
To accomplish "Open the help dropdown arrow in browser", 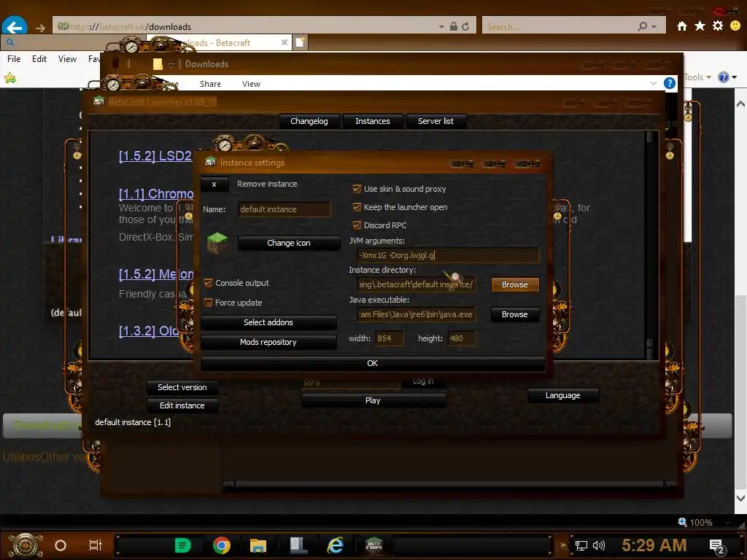I will pos(734,77).
